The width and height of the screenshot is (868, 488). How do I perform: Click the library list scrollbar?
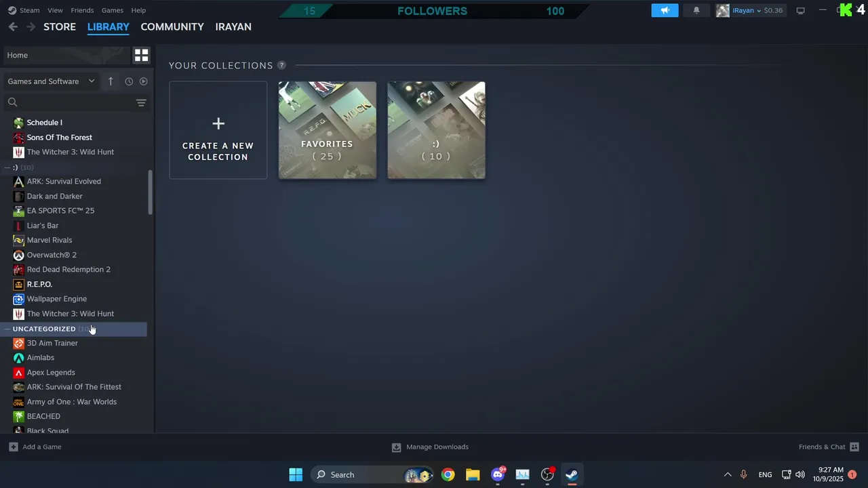pyautogui.click(x=150, y=193)
